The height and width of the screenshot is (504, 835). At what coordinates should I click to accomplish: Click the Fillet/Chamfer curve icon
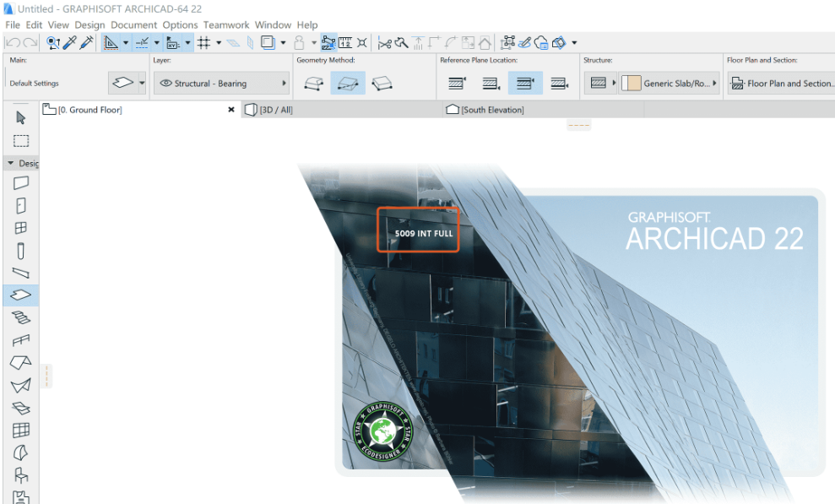click(x=451, y=42)
